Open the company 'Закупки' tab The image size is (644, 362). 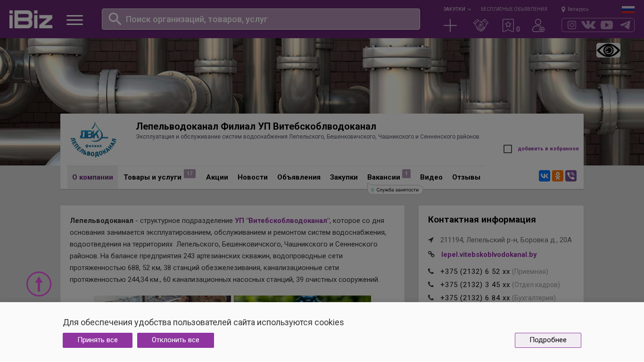click(344, 177)
